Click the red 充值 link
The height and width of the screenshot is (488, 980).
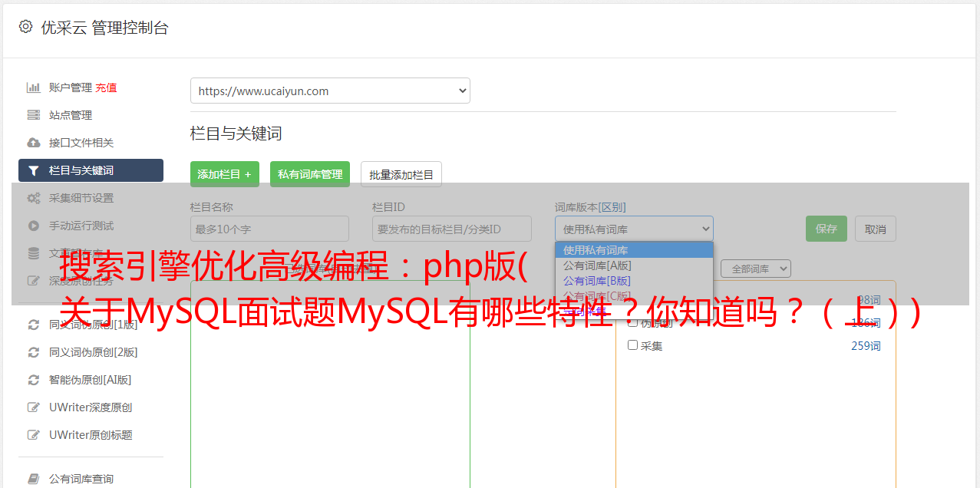coord(106,87)
